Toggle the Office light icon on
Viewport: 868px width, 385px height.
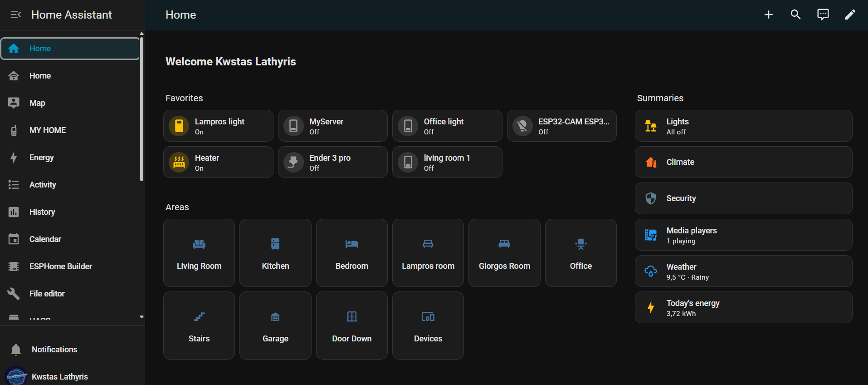coord(408,126)
